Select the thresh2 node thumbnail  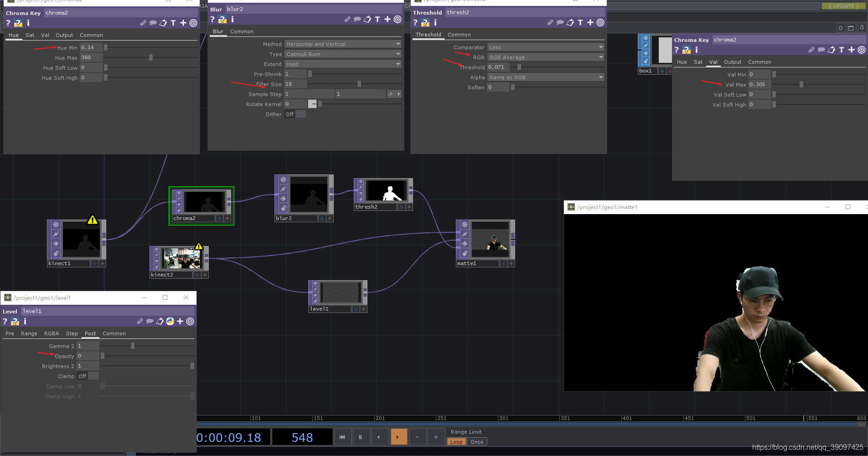[386, 190]
